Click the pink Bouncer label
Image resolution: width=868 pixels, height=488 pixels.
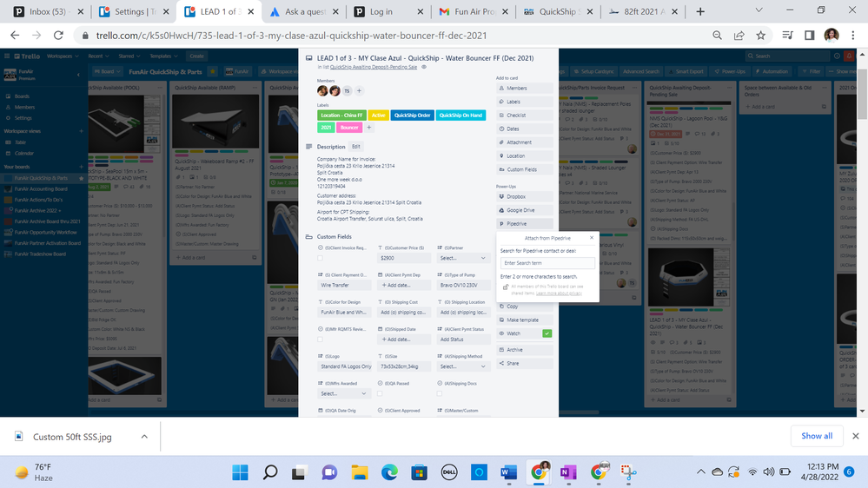(348, 128)
